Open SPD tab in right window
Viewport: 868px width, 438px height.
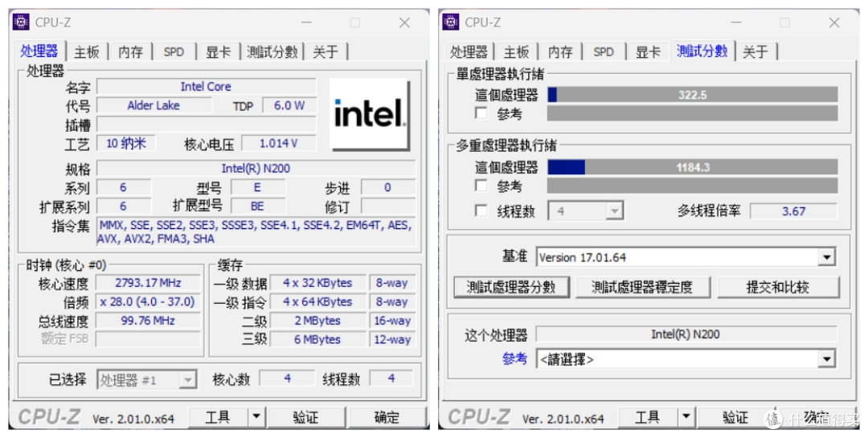pyautogui.click(x=604, y=52)
